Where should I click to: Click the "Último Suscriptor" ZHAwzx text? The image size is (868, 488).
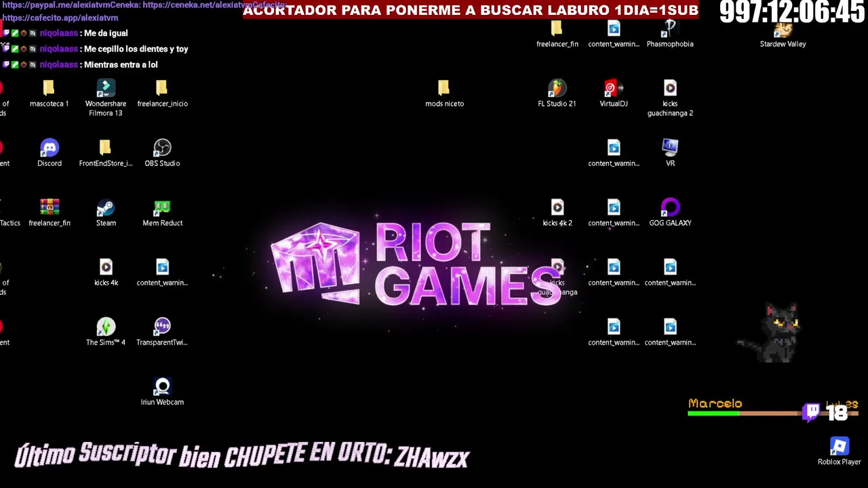[242, 455]
